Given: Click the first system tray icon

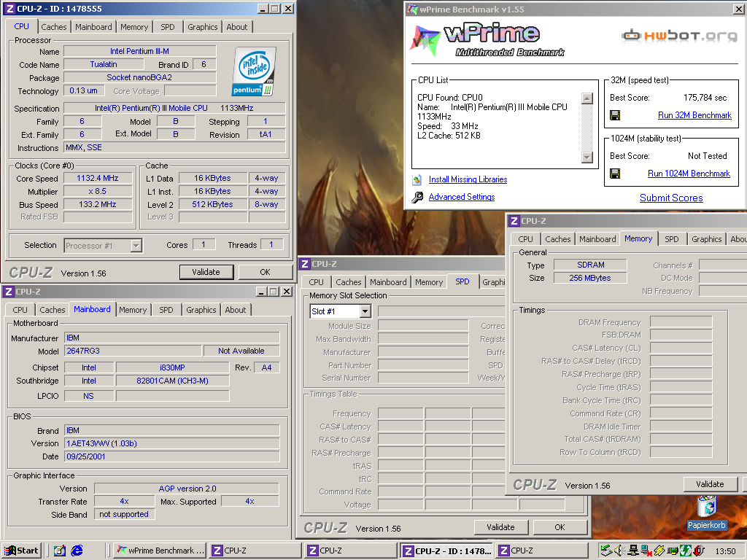Looking at the screenshot, I should point(606,551).
